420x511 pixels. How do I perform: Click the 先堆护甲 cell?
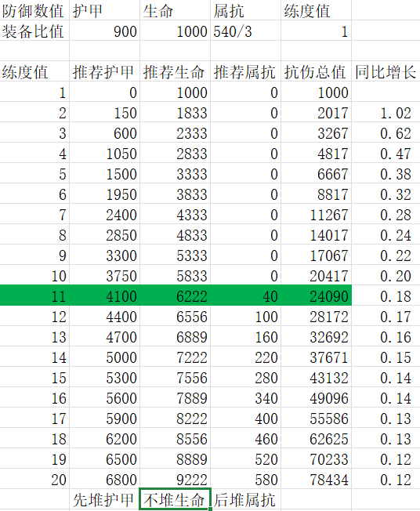(104, 499)
